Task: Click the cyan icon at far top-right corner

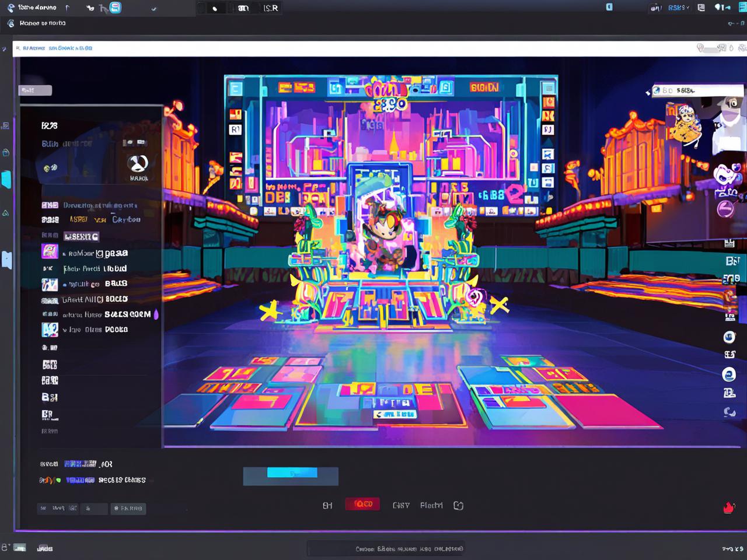Action: pyautogui.click(x=742, y=7)
